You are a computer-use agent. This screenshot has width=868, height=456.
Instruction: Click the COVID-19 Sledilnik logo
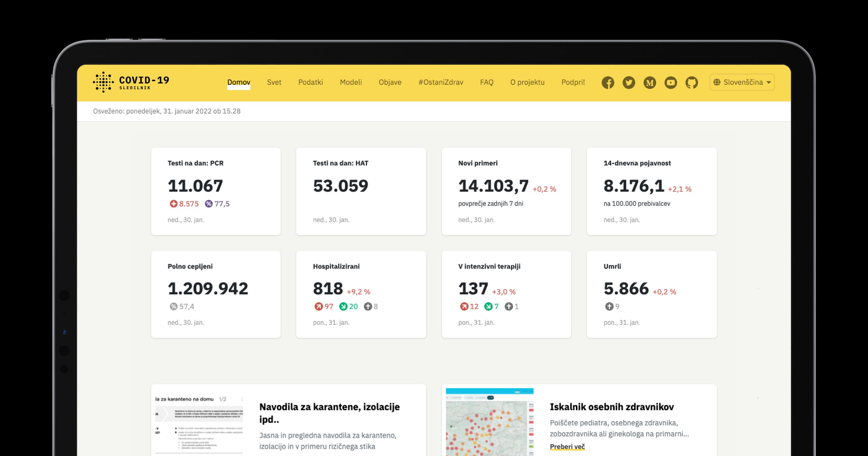(131, 82)
